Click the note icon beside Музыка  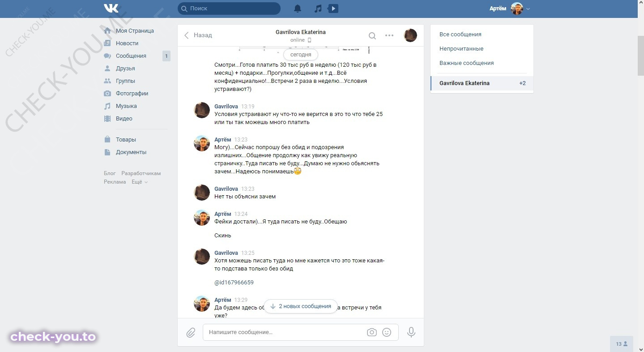(x=107, y=106)
